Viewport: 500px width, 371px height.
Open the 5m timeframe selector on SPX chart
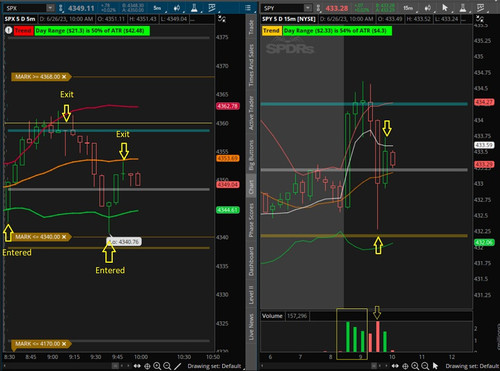158,8
